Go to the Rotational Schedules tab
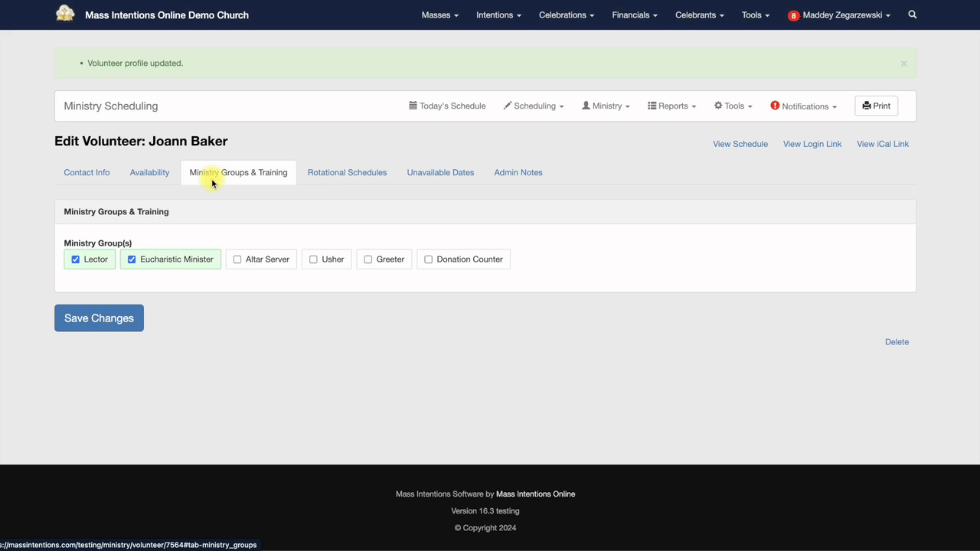Image resolution: width=980 pixels, height=551 pixels. pyautogui.click(x=347, y=173)
